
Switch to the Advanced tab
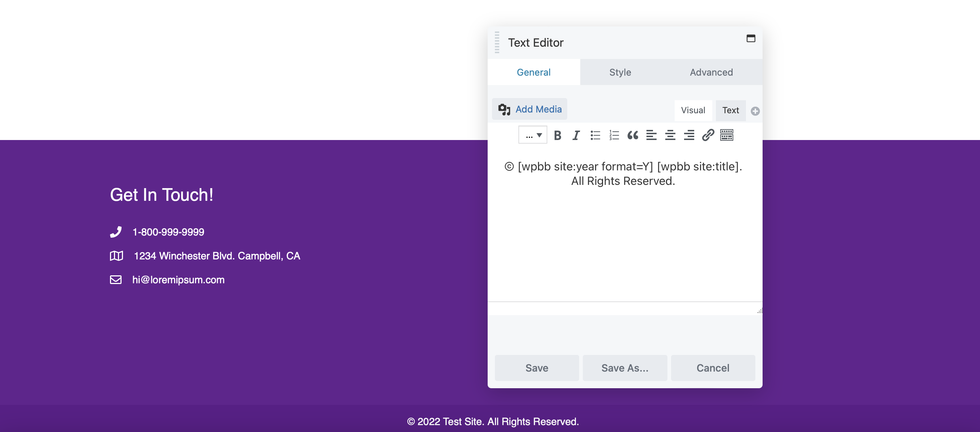coord(711,72)
